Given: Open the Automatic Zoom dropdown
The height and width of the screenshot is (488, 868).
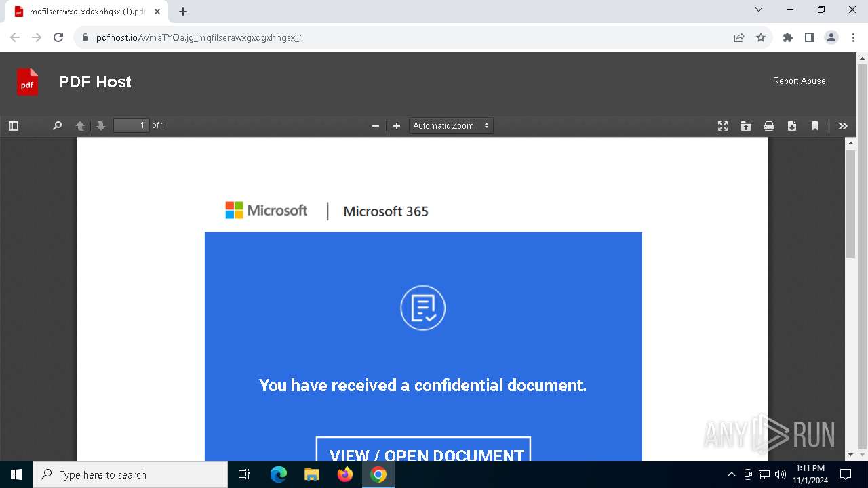Looking at the screenshot, I should pos(451,125).
